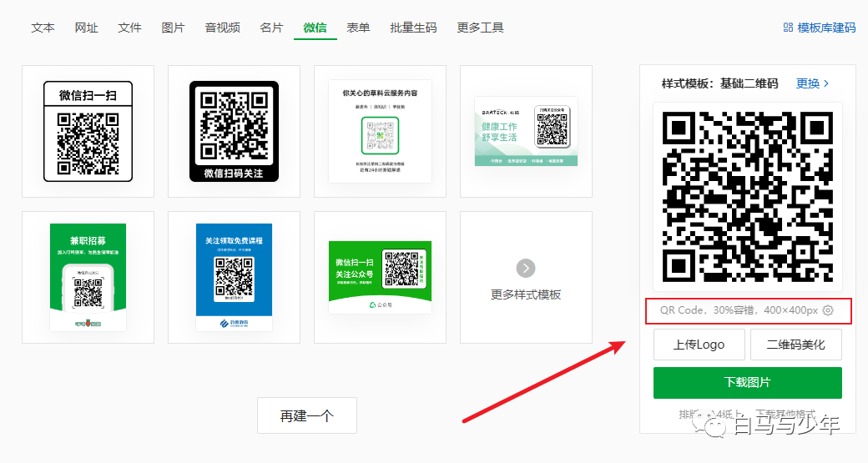Click the 再建一个 button
Image resolution: width=868 pixels, height=463 pixels.
tap(307, 415)
